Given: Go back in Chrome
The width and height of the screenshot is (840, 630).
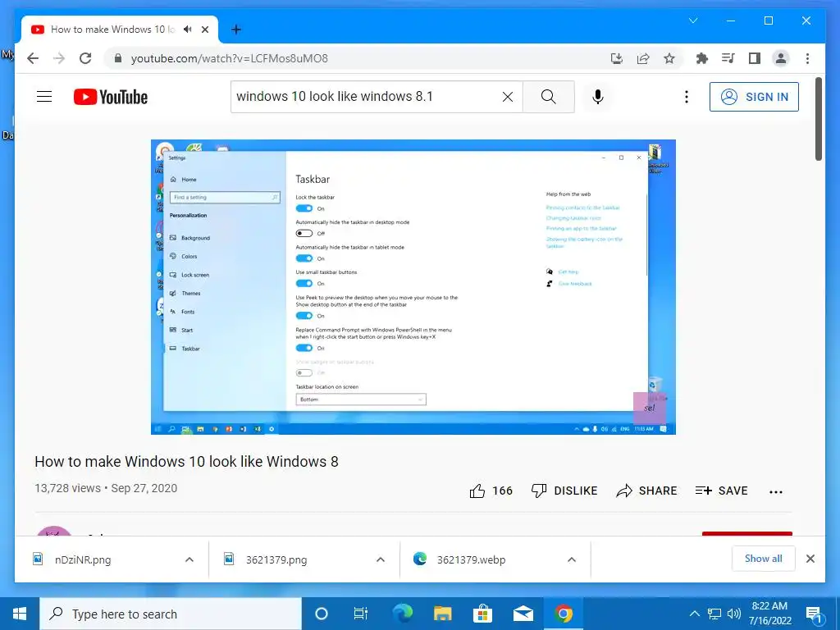Looking at the screenshot, I should [x=33, y=58].
